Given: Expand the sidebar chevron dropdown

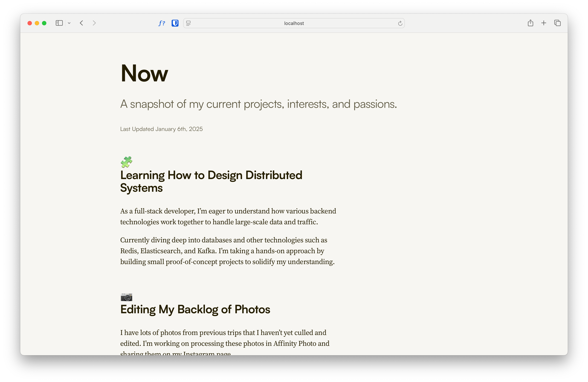Looking at the screenshot, I should click(x=69, y=23).
